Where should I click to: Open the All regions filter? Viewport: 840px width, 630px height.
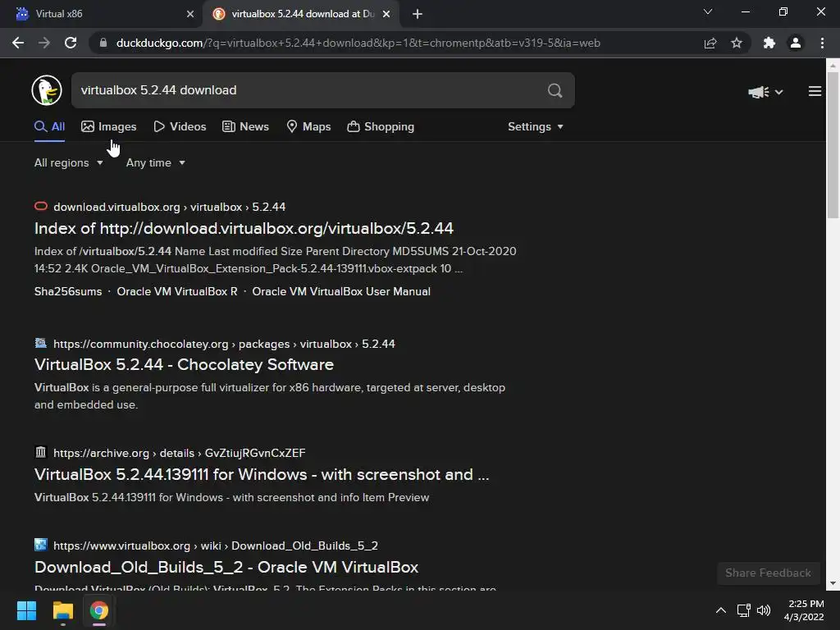coord(69,163)
